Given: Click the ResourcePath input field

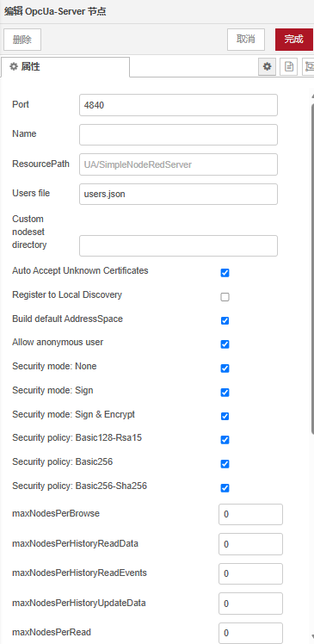Looking at the screenshot, I should [178, 164].
